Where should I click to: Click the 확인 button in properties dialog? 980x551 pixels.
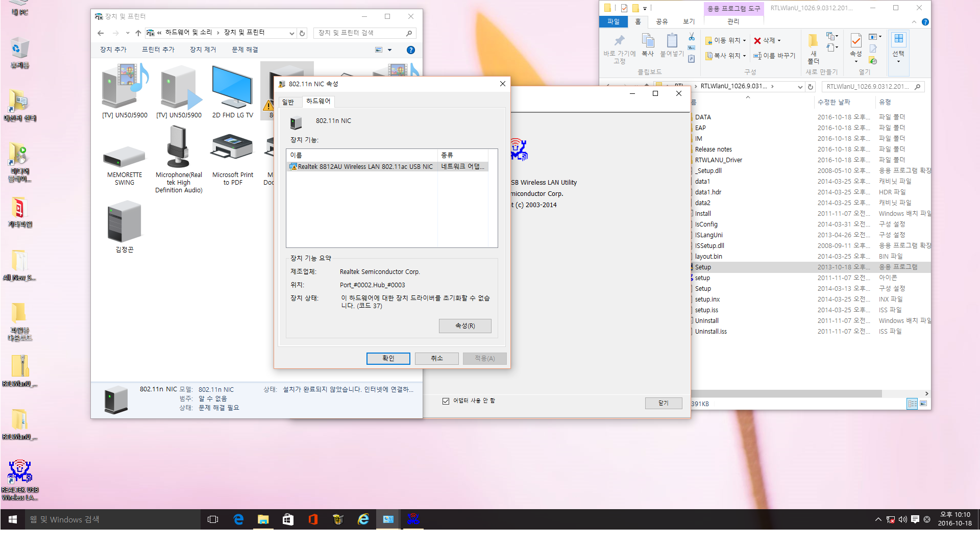388,359
